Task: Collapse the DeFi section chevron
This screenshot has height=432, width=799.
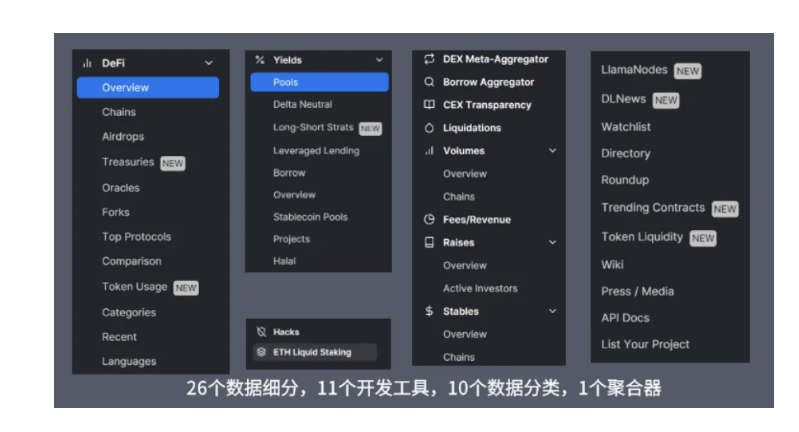Action: [209, 63]
